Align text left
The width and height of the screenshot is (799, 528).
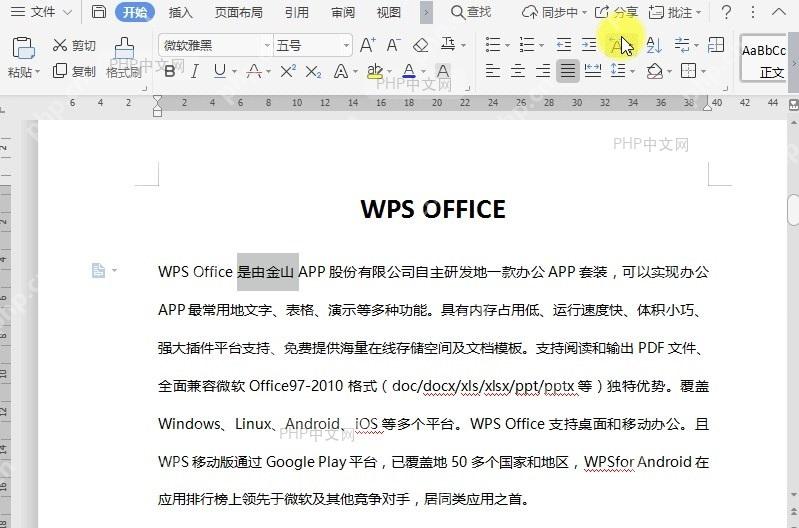click(x=493, y=71)
